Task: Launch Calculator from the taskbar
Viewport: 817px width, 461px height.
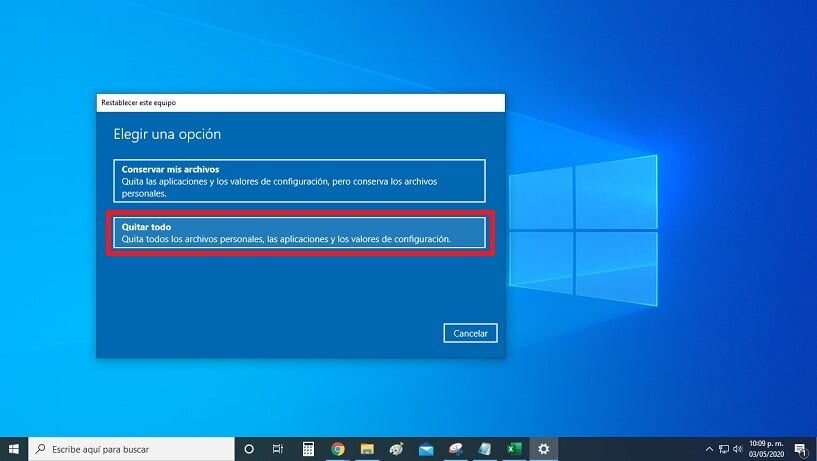Action: [x=308, y=449]
